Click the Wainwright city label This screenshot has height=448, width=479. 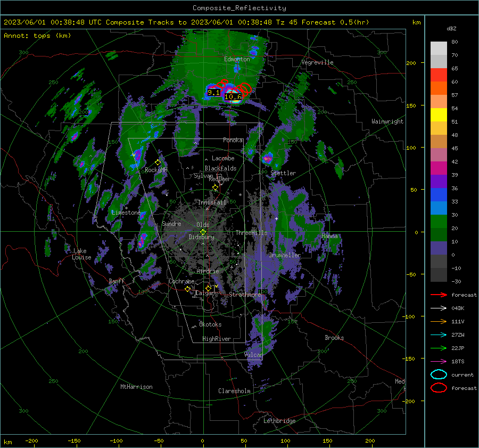pyautogui.click(x=387, y=121)
